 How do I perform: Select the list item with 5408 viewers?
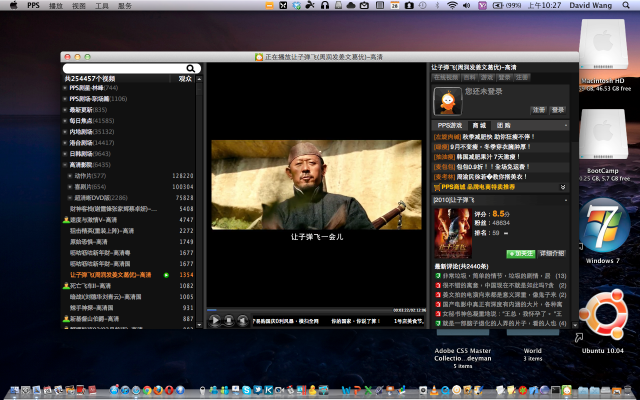click(129, 209)
